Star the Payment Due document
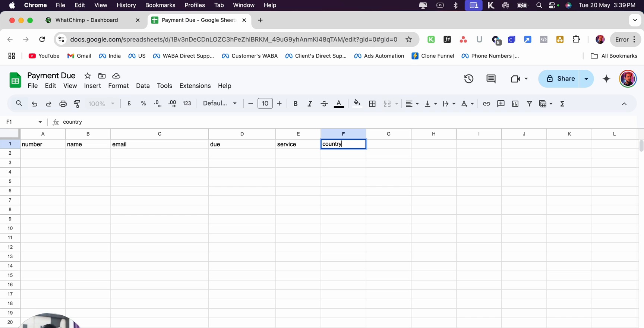This screenshot has height=328, width=644. click(88, 76)
